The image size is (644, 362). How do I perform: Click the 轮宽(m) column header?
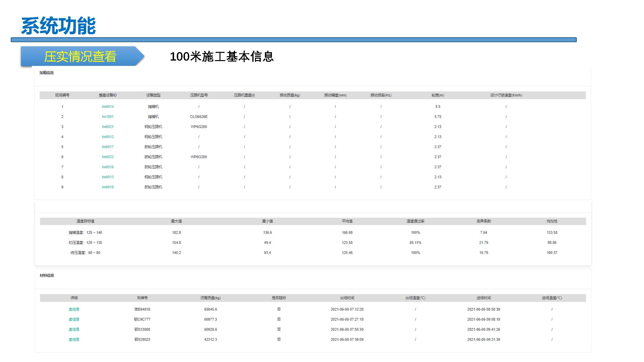point(438,95)
